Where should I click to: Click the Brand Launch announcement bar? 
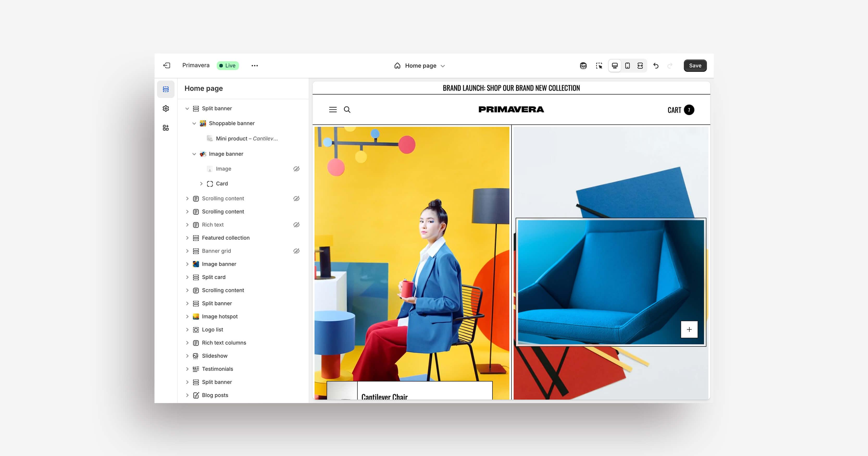coord(511,88)
